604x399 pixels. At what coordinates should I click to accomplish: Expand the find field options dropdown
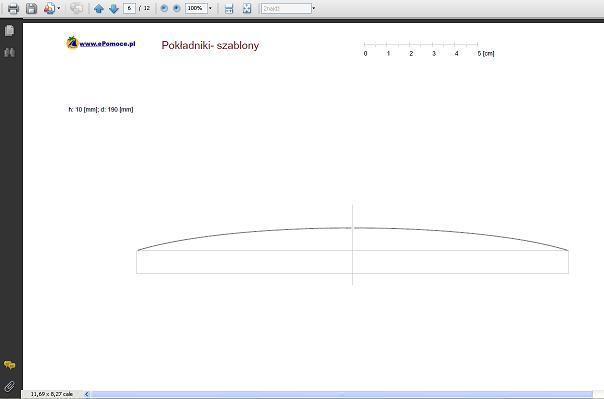point(314,8)
